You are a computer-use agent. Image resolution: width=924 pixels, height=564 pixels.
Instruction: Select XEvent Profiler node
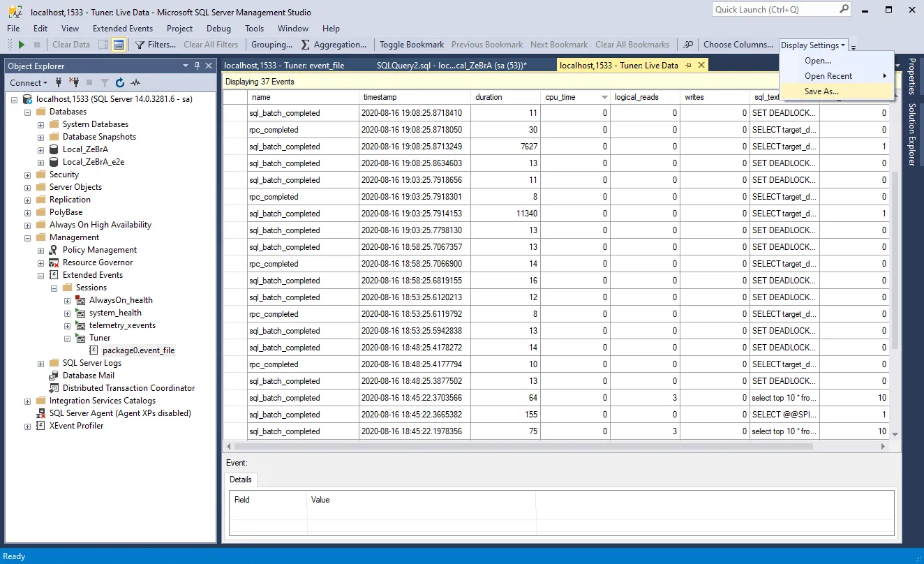76,426
